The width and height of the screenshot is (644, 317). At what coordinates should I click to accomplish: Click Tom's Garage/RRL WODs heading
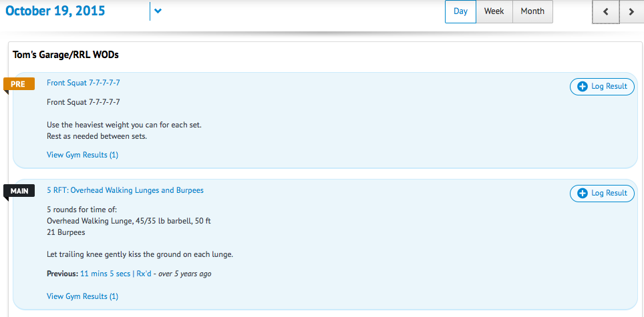pos(65,55)
